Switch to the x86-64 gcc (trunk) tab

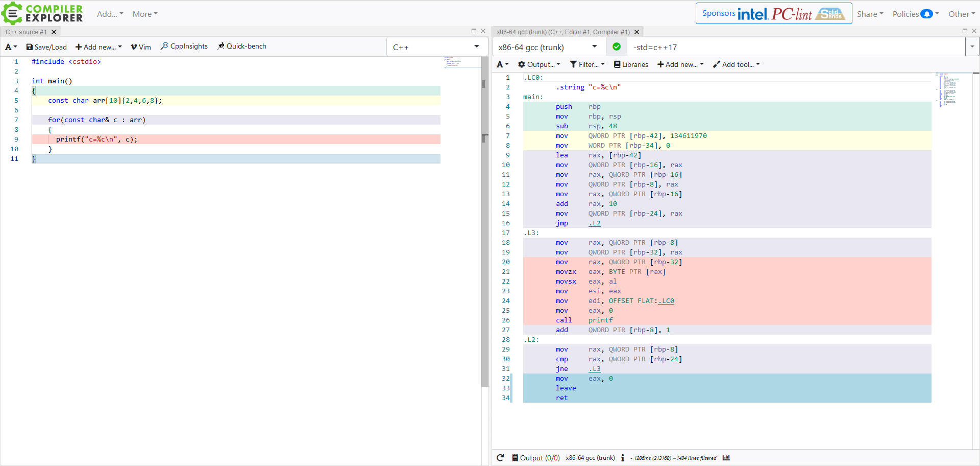tap(561, 32)
